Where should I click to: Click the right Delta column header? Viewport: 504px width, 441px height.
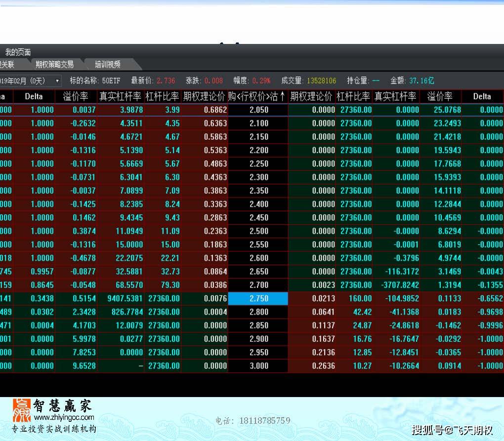point(482,96)
